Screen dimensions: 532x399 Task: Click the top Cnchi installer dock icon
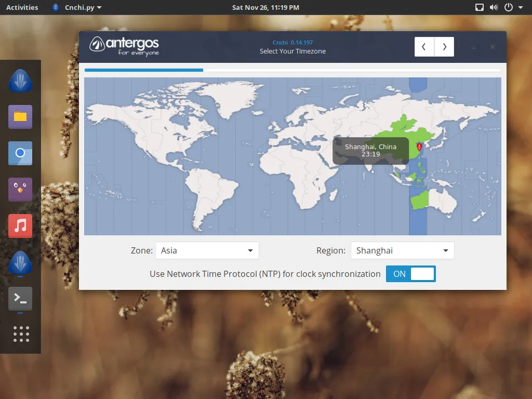[x=20, y=81]
